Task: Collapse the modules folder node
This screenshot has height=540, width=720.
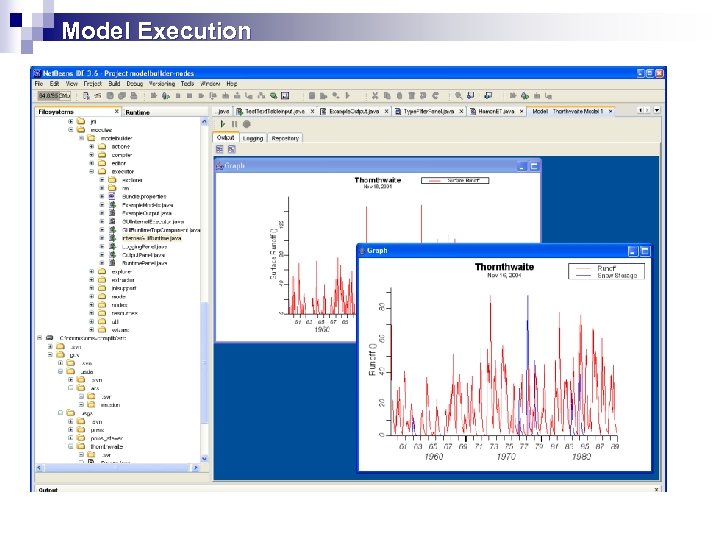Action: tap(71, 129)
